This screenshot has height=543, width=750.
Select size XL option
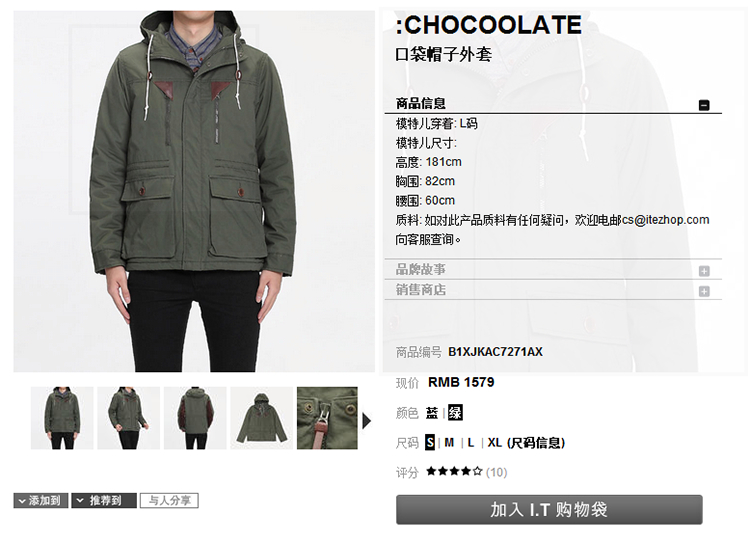[495, 443]
